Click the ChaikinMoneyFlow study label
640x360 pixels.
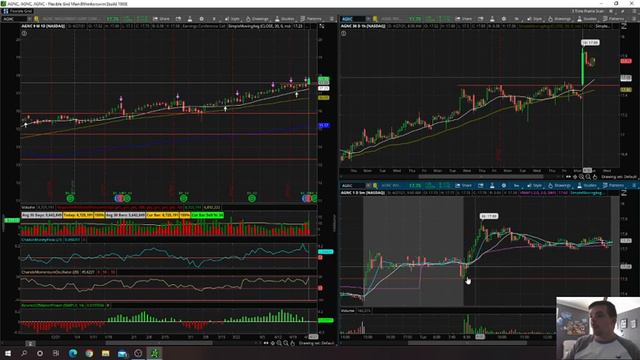[x=42, y=240]
